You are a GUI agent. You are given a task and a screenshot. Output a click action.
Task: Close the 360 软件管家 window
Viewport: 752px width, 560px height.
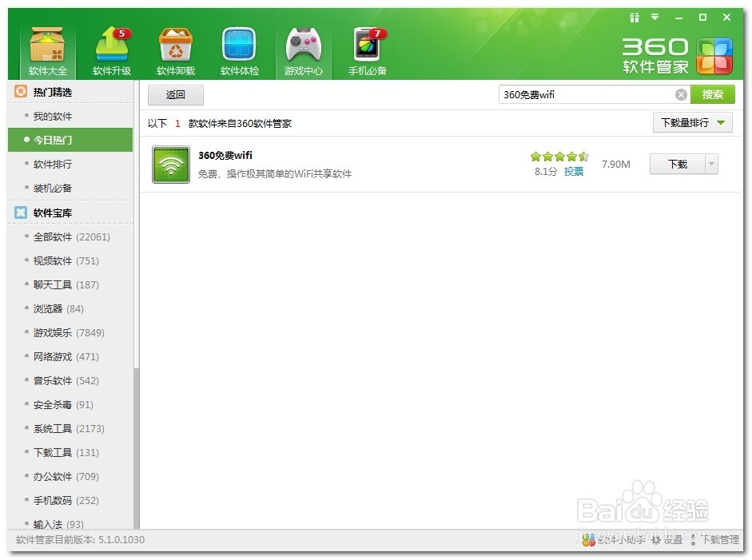(x=726, y=18)
